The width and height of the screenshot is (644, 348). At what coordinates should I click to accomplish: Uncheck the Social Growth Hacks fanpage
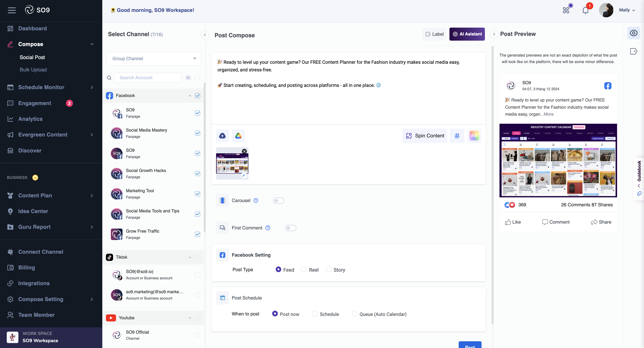point(197,173)
